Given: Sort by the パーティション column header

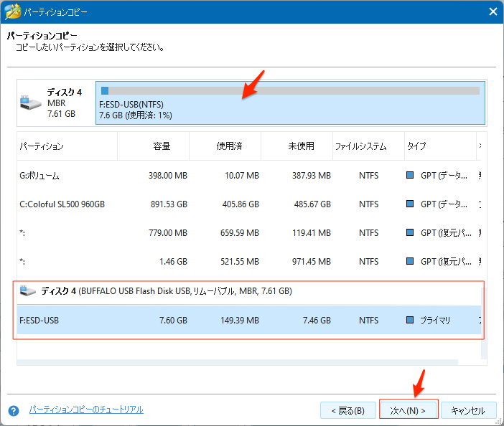Looking at the screenshot, I should (67, 146).
